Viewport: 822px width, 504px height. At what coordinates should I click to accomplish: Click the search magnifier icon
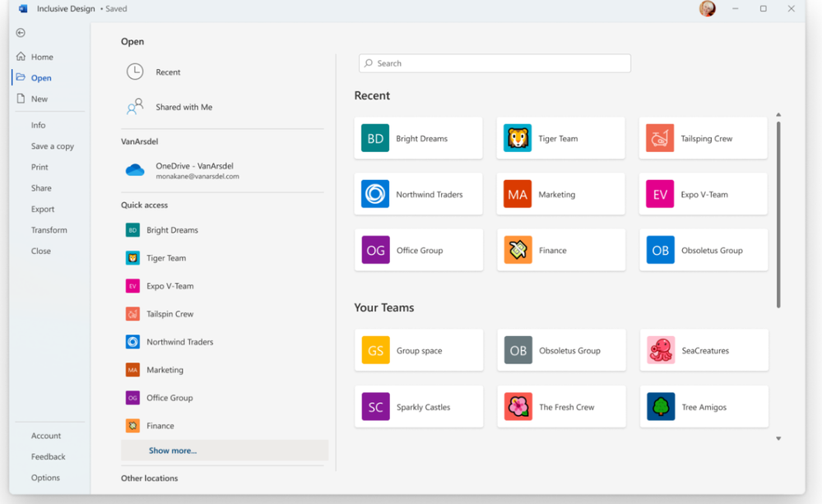click(x=369, y=62)
